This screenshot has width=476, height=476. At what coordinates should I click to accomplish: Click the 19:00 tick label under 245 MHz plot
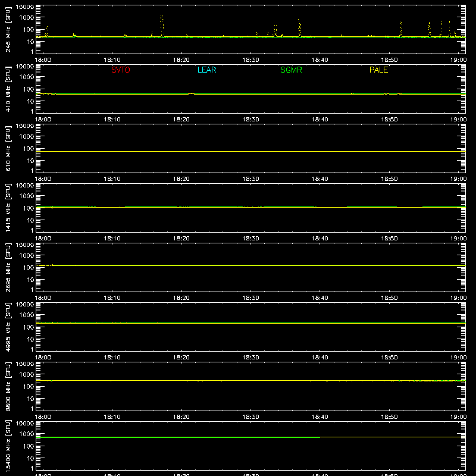click(x=458, y=60)
